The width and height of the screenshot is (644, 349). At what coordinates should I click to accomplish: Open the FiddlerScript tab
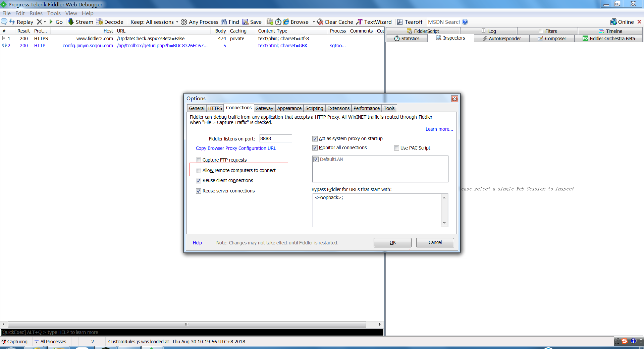pos(423,31)
